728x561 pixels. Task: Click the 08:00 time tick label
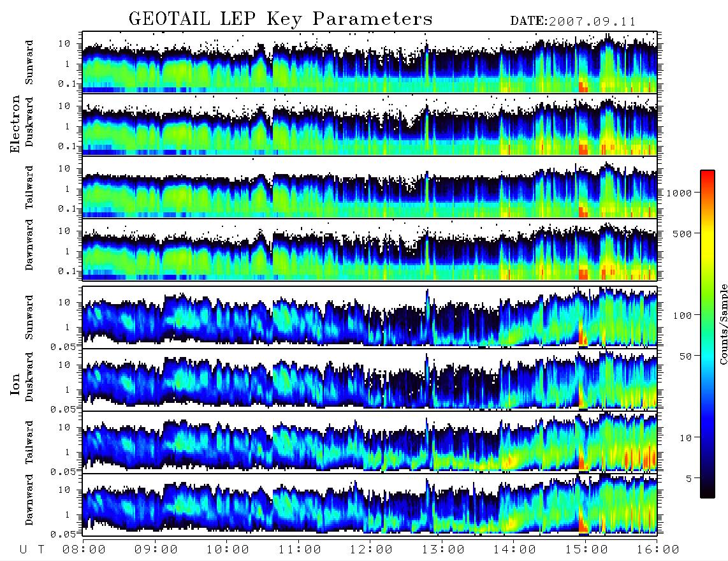pos(84,550)
